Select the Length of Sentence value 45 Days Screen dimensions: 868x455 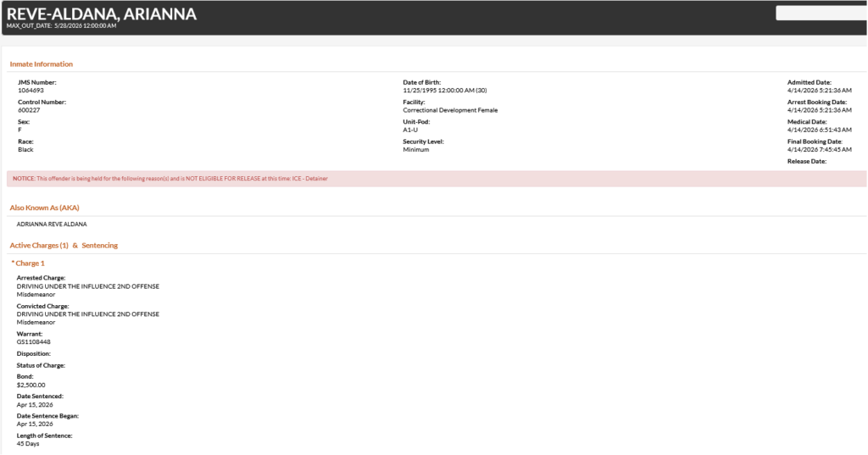(28, 443)
